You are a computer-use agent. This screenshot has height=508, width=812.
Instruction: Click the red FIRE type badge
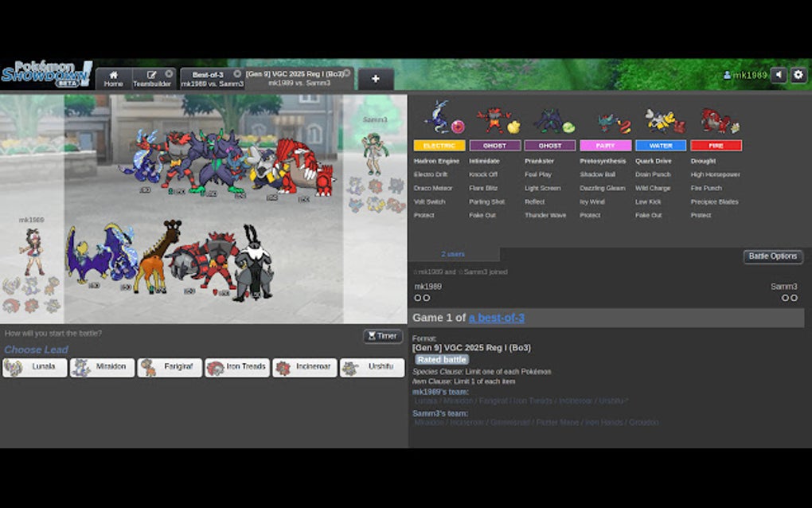click(716, 146)
